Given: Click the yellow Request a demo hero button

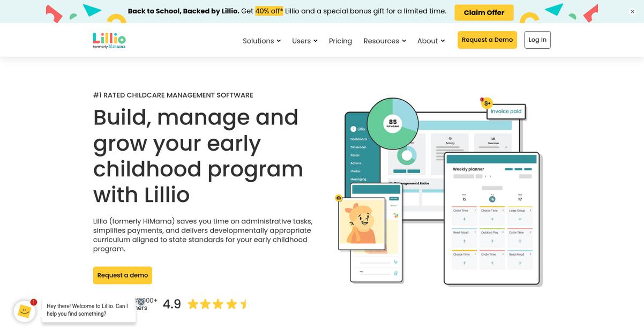Looking at the screenshot, I should point(123,275).
